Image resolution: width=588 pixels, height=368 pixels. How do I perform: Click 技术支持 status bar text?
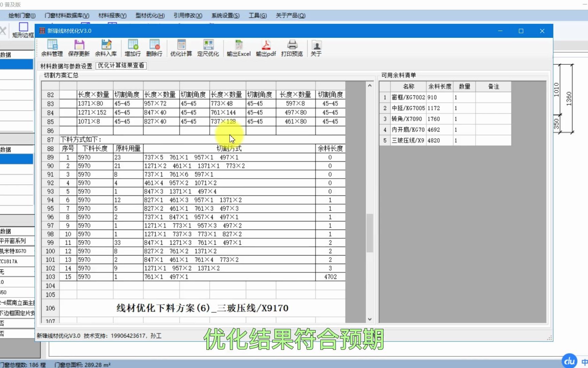tap(122, 336)
